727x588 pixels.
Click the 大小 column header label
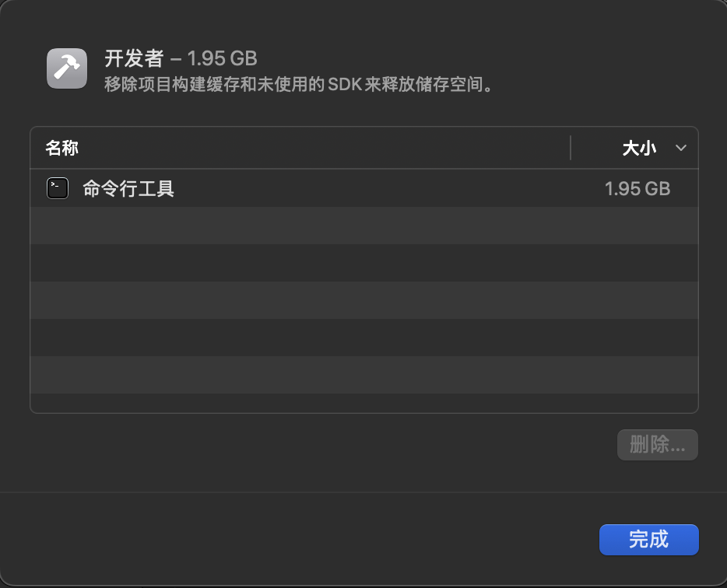click(639, 149)
